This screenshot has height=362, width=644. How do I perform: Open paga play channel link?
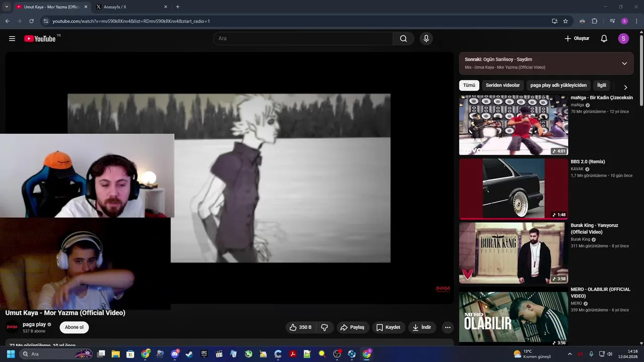click(x=34, y=324)
